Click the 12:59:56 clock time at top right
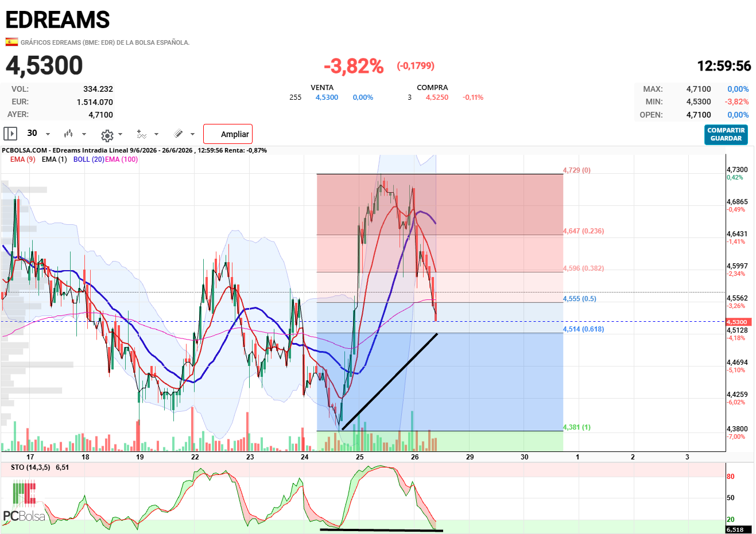Viewport: 756px width, 534px height. [724, 66]
